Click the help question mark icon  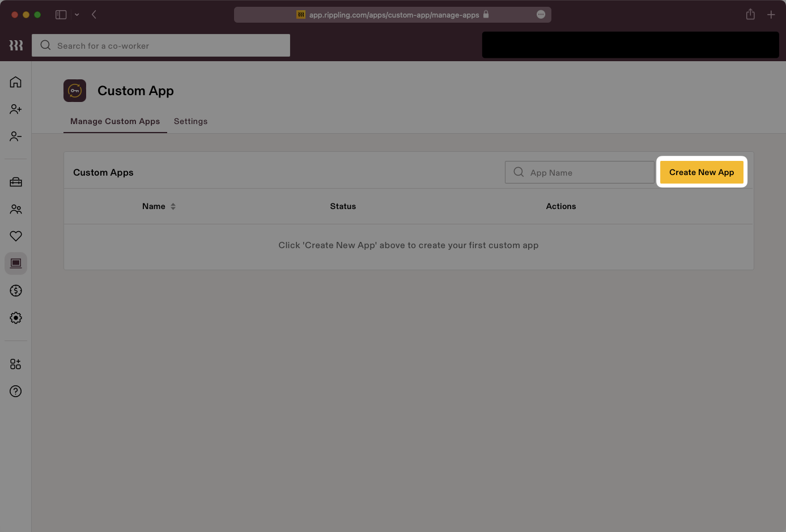tap(15, 391)
